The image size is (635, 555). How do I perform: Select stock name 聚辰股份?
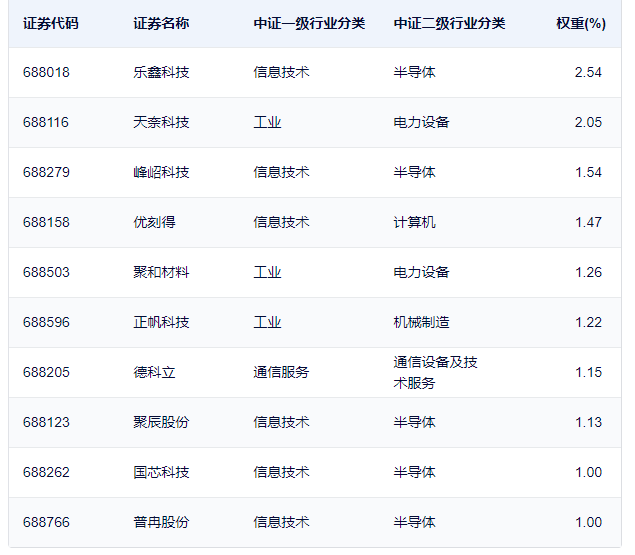point(161,423)
